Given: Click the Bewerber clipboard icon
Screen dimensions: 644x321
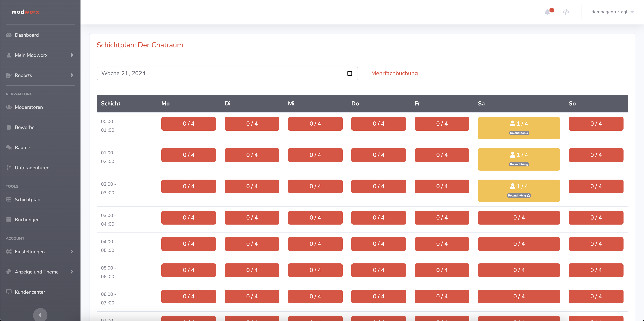Looking at the screenshot, I should (x=9, y=127).
